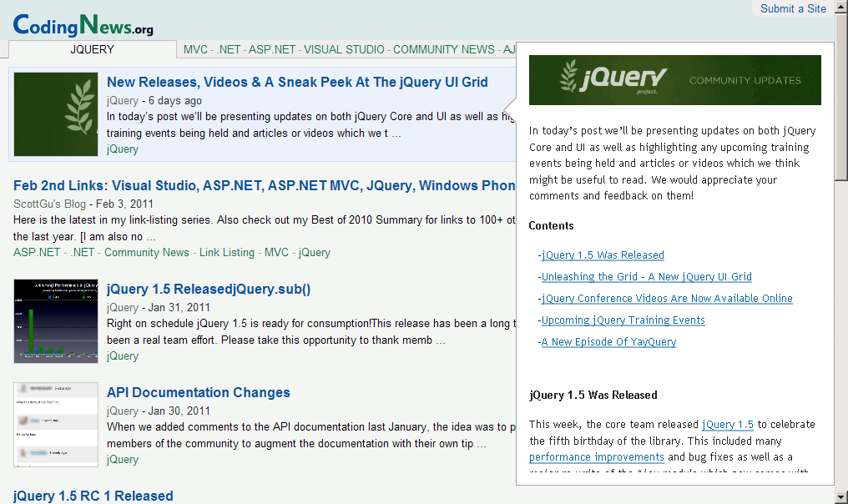This screenshot has height=504, width=848.
Task: Open the API Documentation Changes thumbnail
Action: (56, 425)
